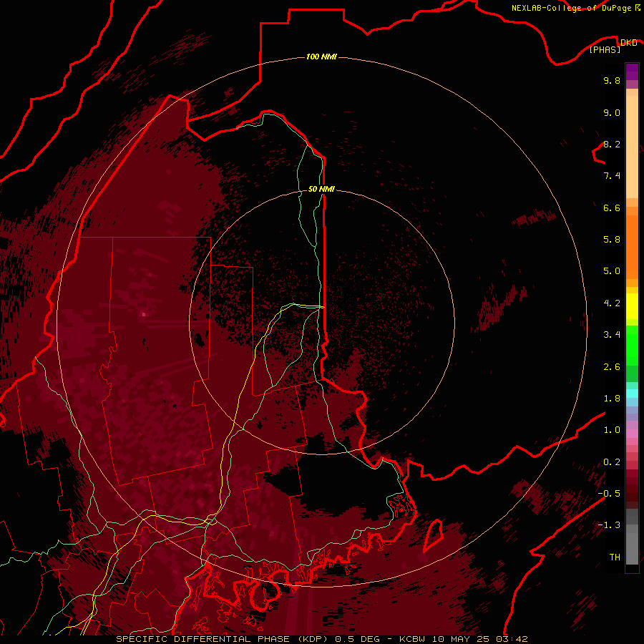Click the 1.0 scale value
Image resolution: width=644 pixels, height=644 pixels.
tap(612, 430)
